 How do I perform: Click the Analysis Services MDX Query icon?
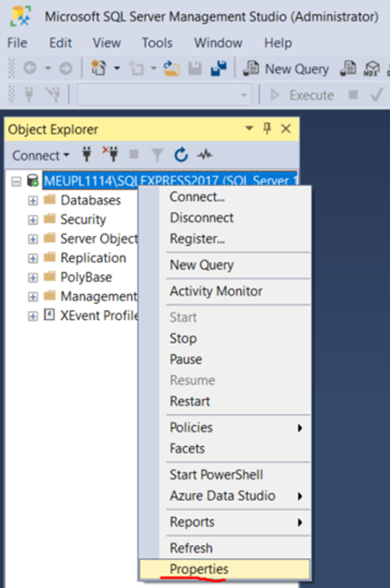[371, 69]
